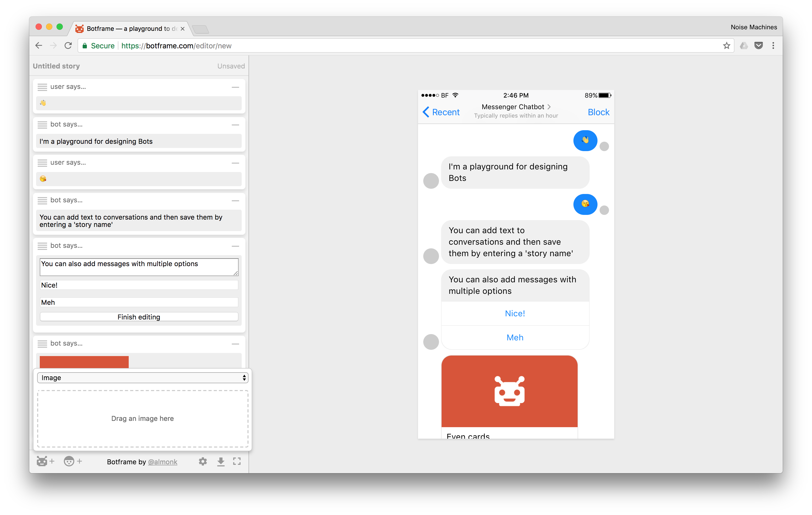Screen dimensions: 812x515
Task: Click the 'Drag an image here' drop zone
Action: point(143,419)
